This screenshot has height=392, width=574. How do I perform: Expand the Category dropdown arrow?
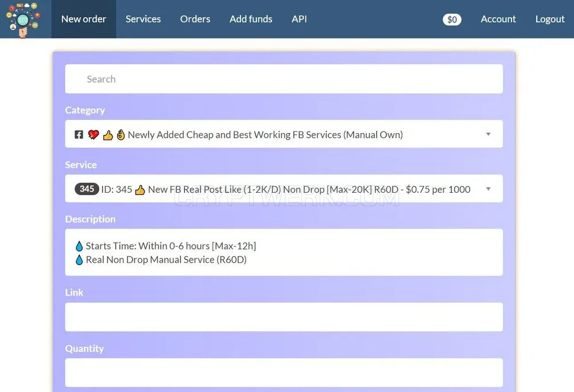coord(488,134)
